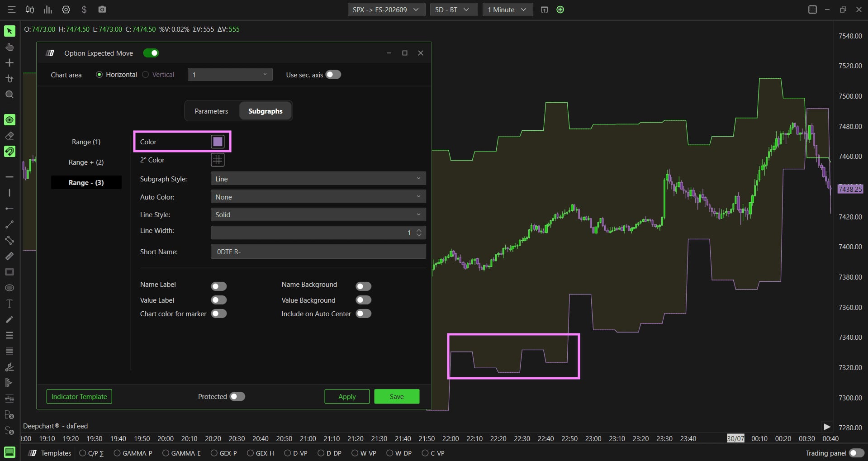Viewport: 868px width, 461px height.
Task: Select the vertical line drawing tool
Action: click(9, 193)
